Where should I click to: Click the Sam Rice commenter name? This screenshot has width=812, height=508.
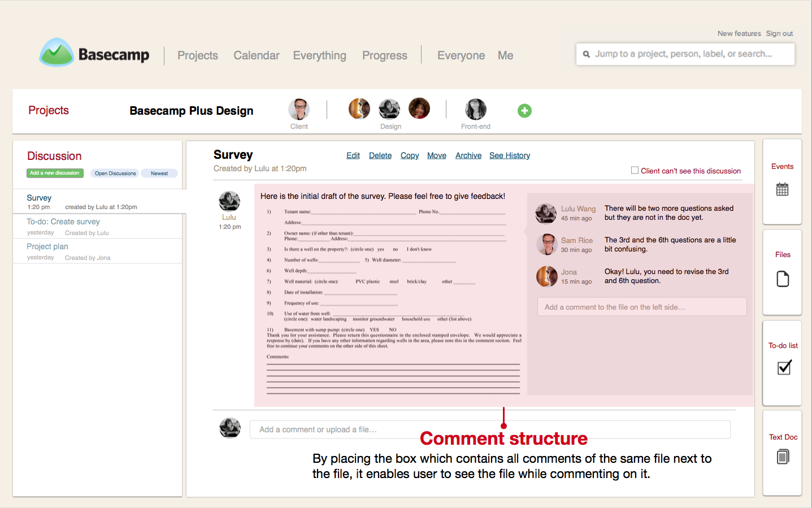[x=577, y=240]
